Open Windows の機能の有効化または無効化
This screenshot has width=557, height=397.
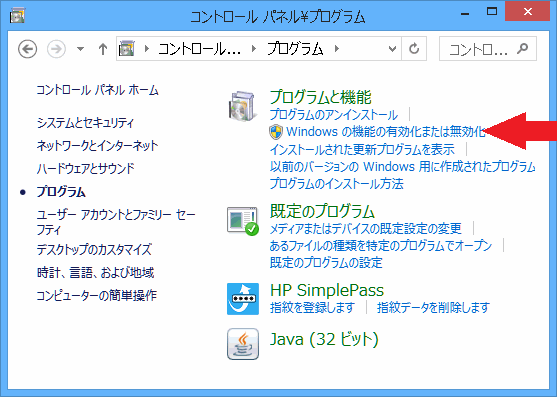pyautogui.click(x=386, y=132)
